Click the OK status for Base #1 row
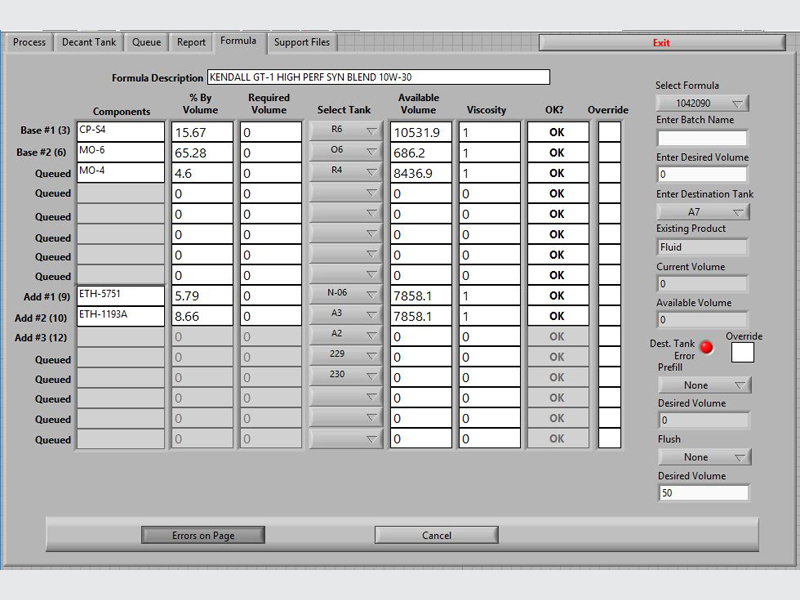This screenshot has width=800, height=600. (557, 132)
